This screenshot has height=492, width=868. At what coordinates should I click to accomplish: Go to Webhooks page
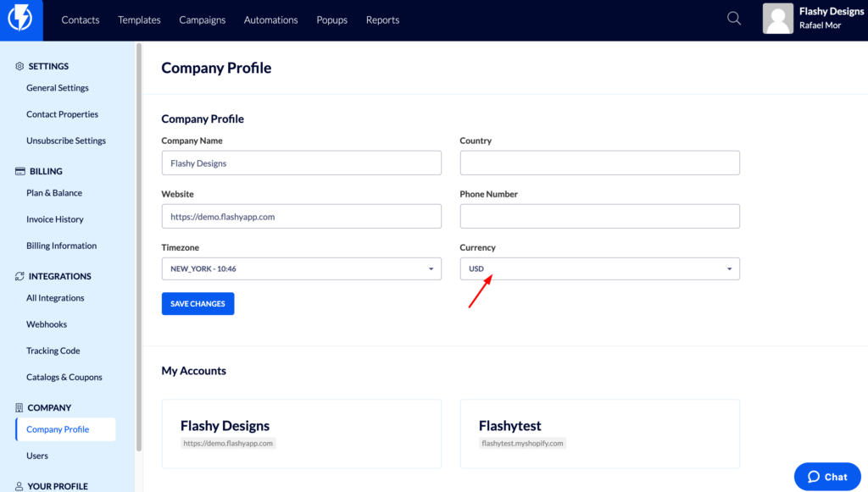pyautogui.click(x=47, y=324)
